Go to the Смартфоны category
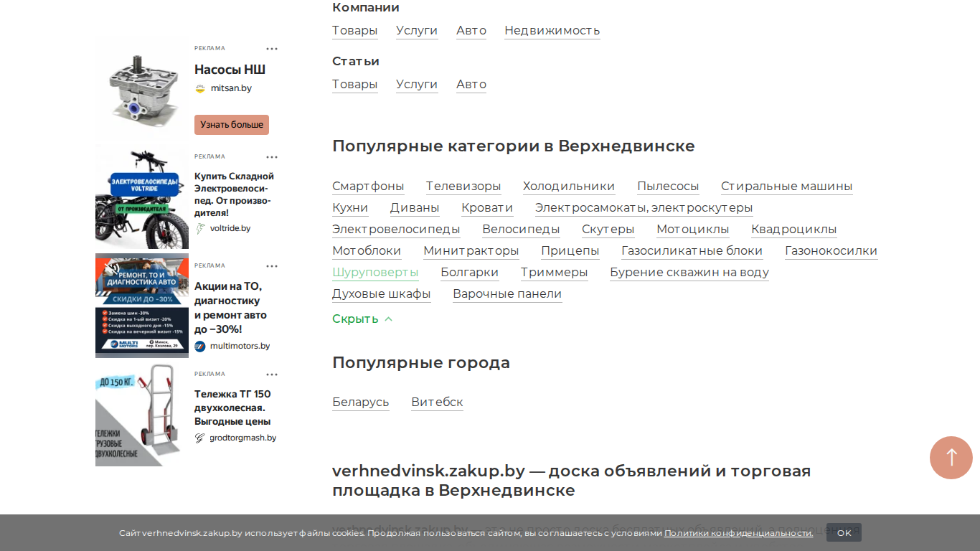The height and width of the screenshot is (551, 980). (x=368, y=187)
